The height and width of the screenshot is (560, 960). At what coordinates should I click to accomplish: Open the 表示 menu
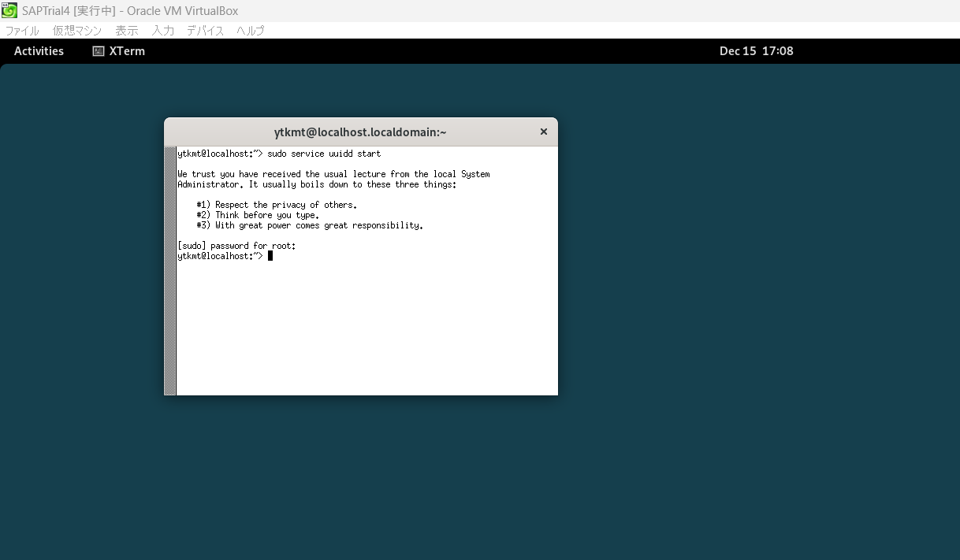pos(126,31)
